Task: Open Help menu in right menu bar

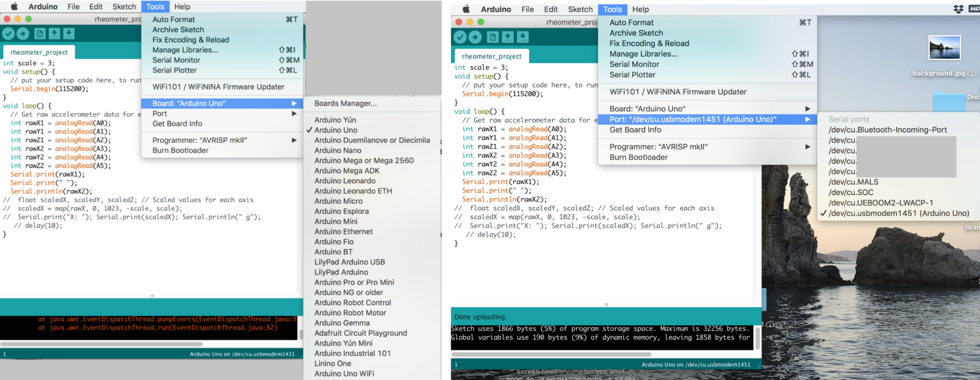Action: tap(641, 9)
